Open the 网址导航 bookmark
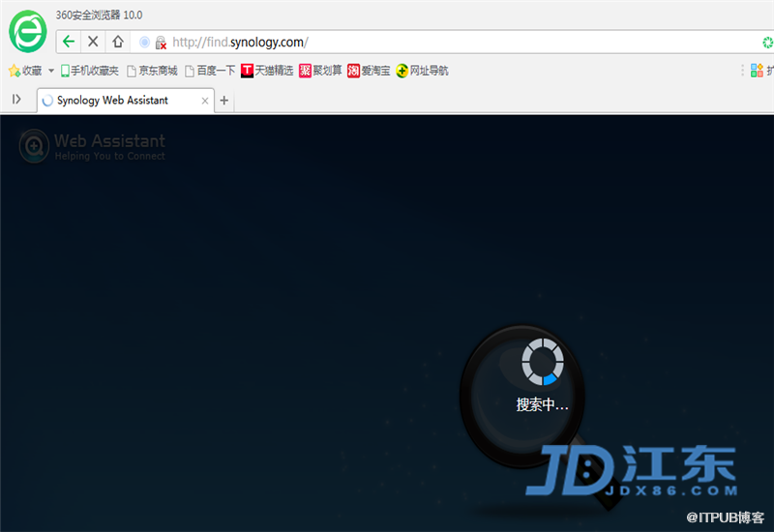This screenshot has height=532, width=774. coord(423,71)
